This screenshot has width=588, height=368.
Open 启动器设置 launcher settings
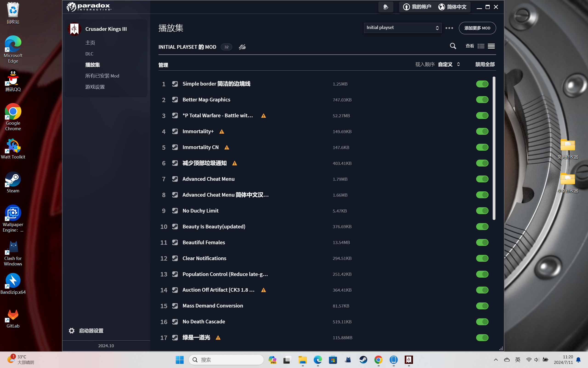[91, 331]
